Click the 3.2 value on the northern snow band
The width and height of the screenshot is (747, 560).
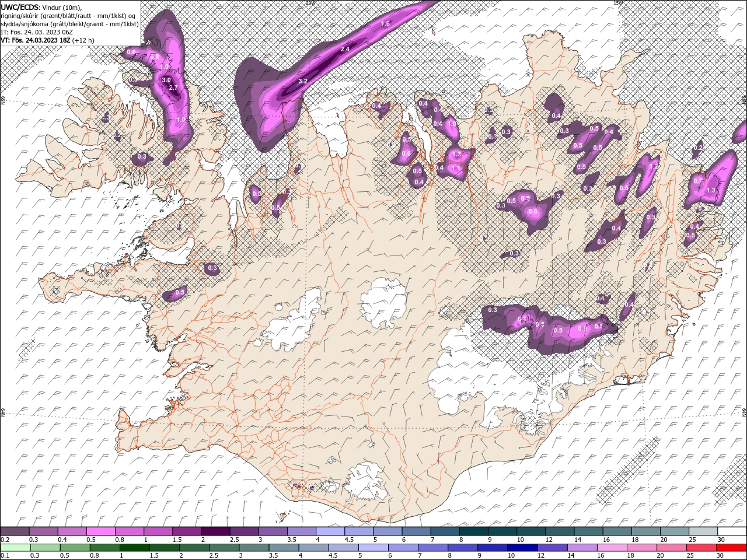click(303, 81)
